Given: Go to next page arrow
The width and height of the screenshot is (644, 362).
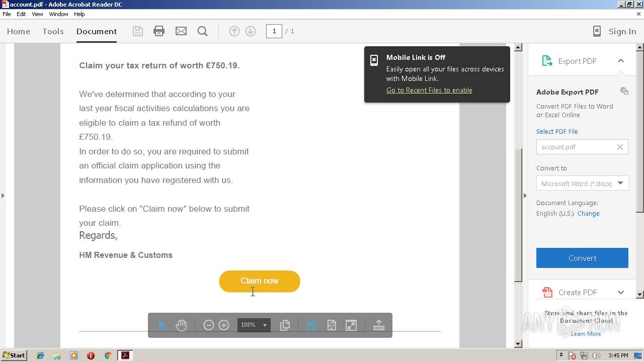Looking at the screenshot, I should pyautogui.click(x=251, y=31).
